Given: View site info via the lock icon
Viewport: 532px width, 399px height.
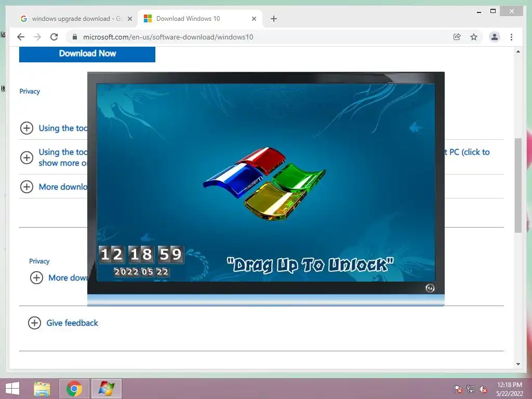Looking at the screenshot, I should (75, 37).
